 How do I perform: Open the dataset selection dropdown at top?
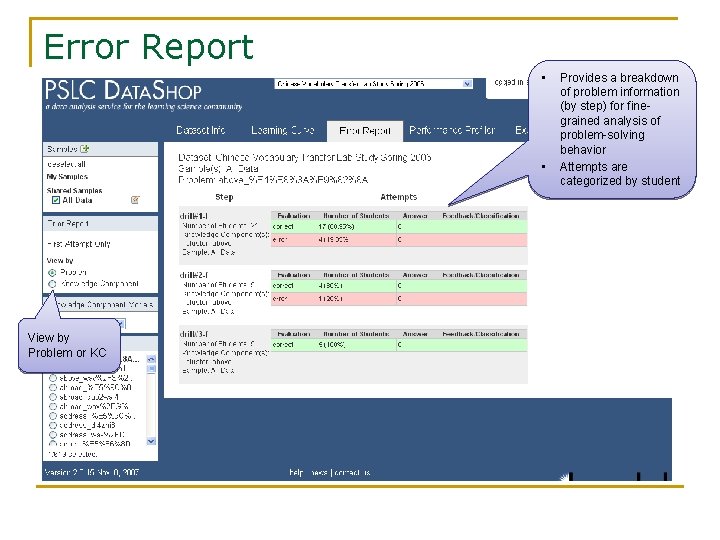[373, 84]
